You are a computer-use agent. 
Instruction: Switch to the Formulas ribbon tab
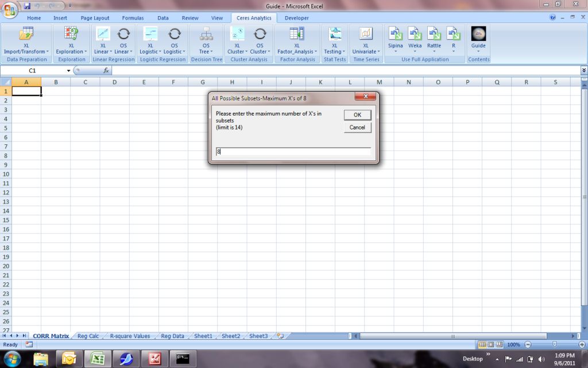click(x=133, y=18)
